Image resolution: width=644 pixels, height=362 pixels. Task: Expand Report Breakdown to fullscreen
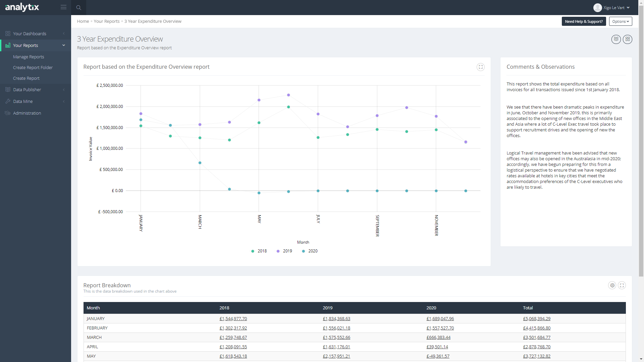[622, 285]
